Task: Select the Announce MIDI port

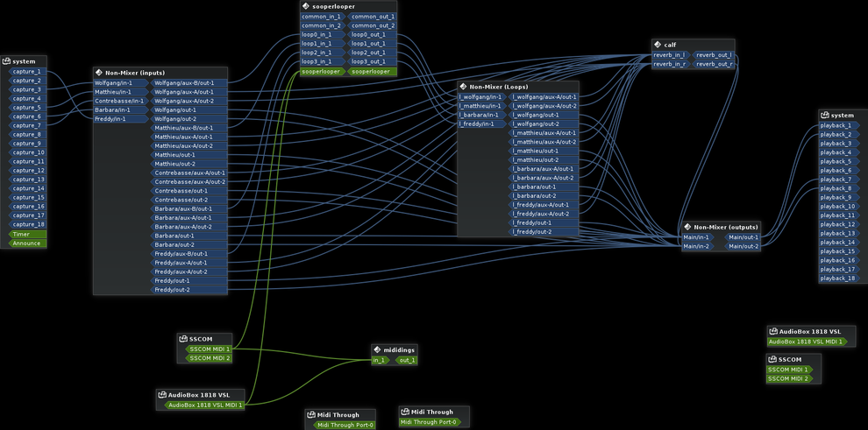Action: point(26,243)
